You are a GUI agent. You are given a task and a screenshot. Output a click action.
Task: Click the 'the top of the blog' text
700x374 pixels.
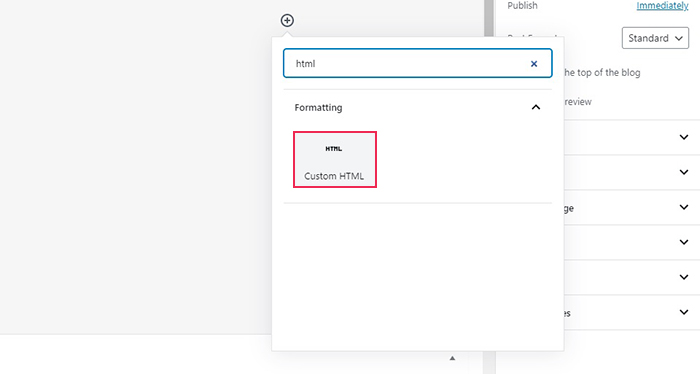(x=602, y=73)
